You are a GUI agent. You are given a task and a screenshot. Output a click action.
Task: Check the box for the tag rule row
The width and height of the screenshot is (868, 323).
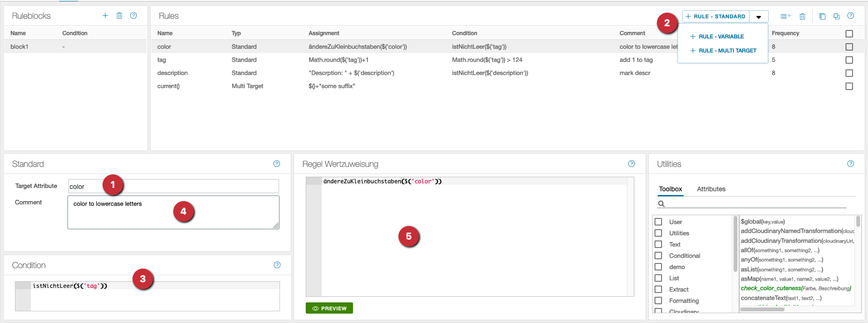coord(849,60)
